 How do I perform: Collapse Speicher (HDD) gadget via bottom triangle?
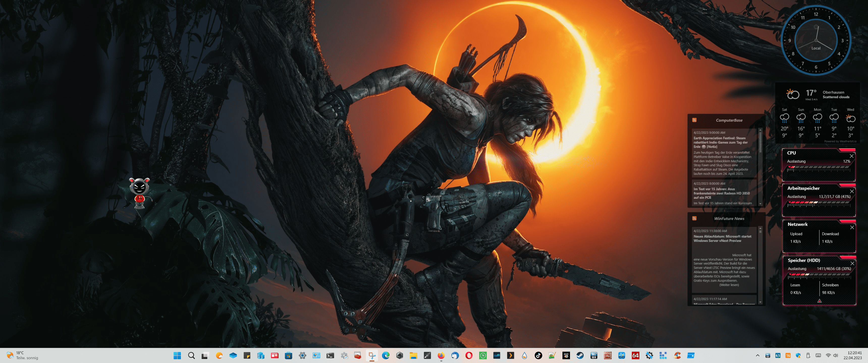coord(819,301)
